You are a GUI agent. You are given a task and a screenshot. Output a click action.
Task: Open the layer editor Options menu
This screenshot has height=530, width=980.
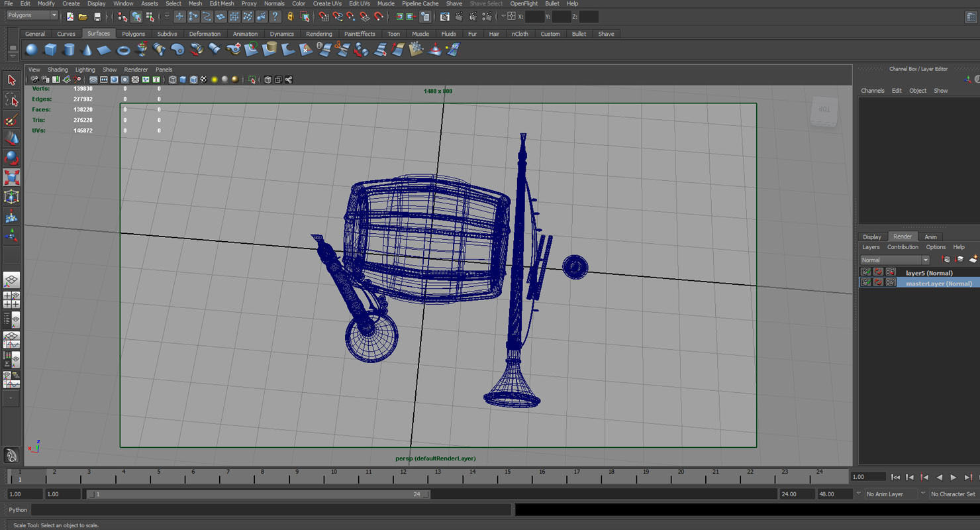point(936,247)
